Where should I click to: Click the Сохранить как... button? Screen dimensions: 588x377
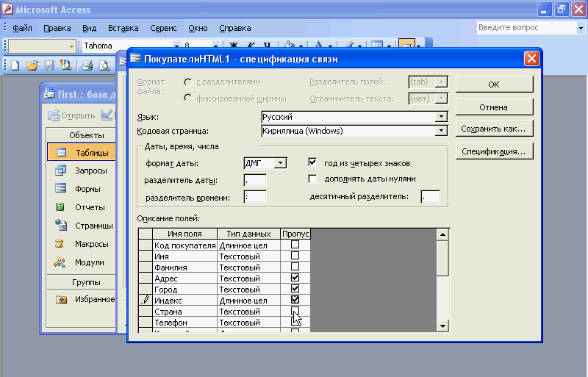pos(494,129)
